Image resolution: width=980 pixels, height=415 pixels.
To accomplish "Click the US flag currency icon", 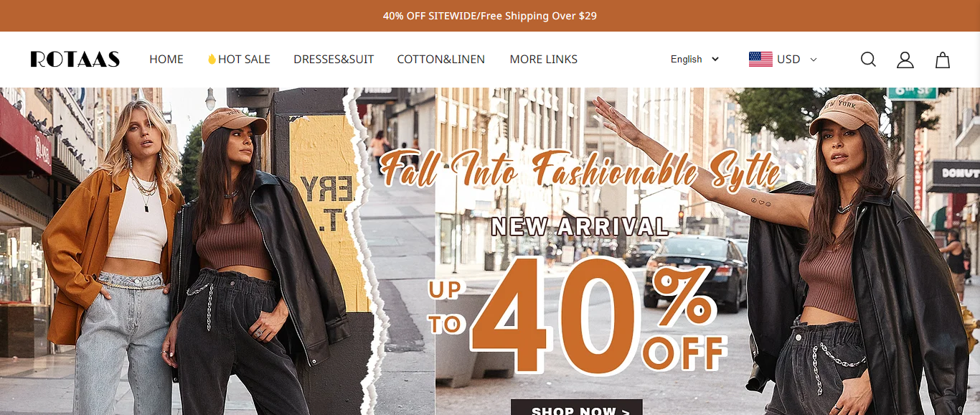I will [760, 59].
